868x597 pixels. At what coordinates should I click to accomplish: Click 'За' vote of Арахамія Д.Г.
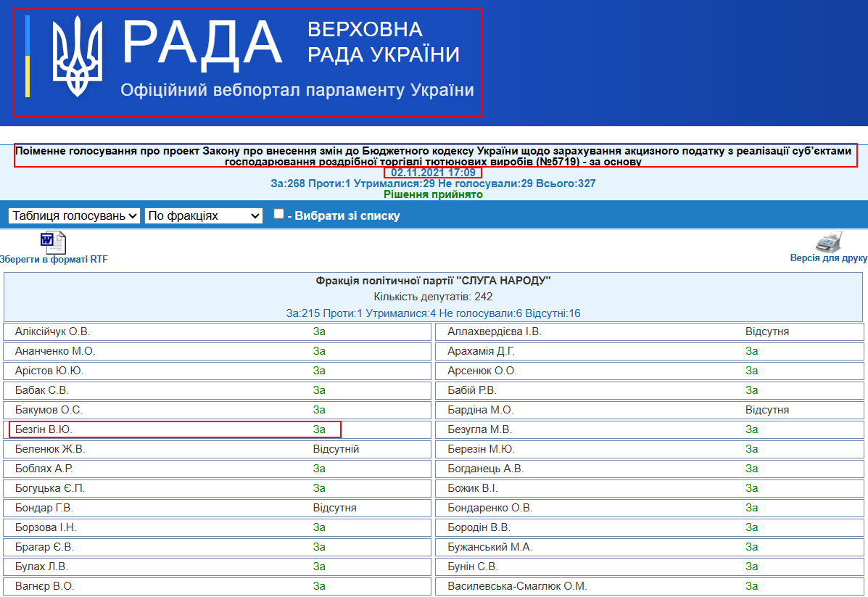coord(752,351)
